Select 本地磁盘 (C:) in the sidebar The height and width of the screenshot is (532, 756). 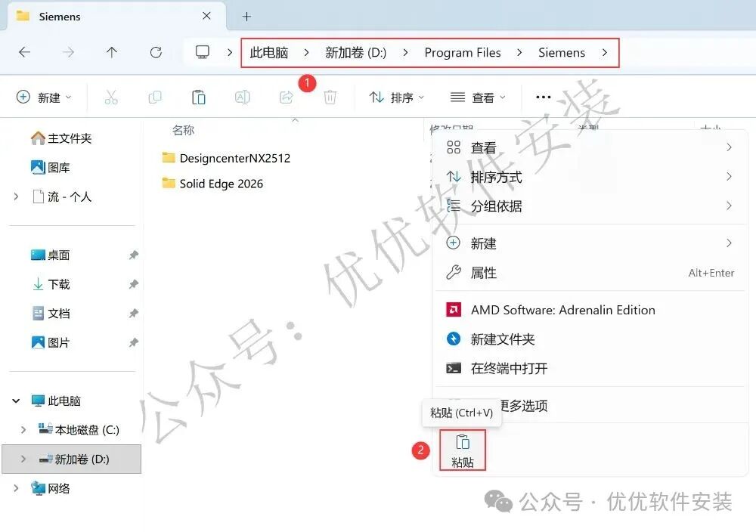79,430
